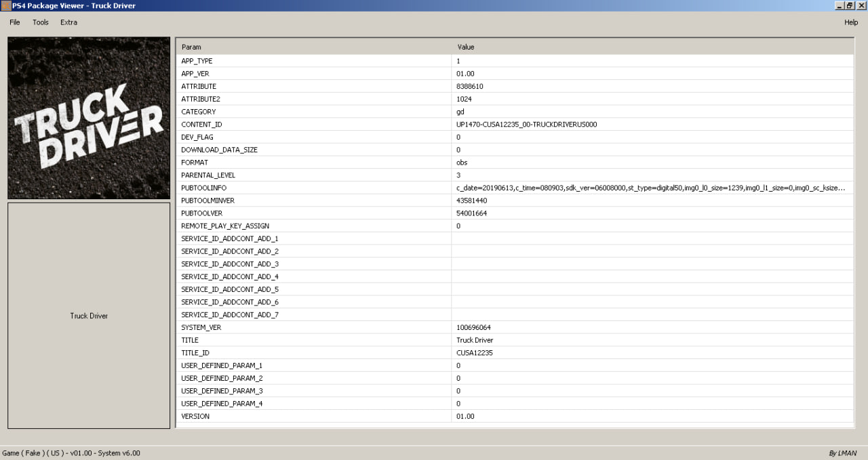This screenshot has height=460, width=868.
Task: Select SERVICE_ID_ADDCONT_ADD_7 row
Action: (515, 315)
